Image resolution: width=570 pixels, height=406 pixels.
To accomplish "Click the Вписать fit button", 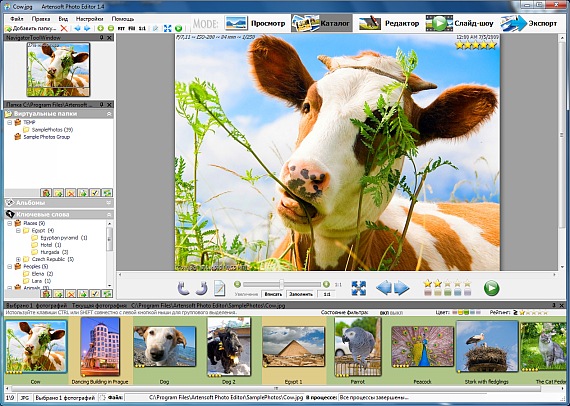I will 273,294.
